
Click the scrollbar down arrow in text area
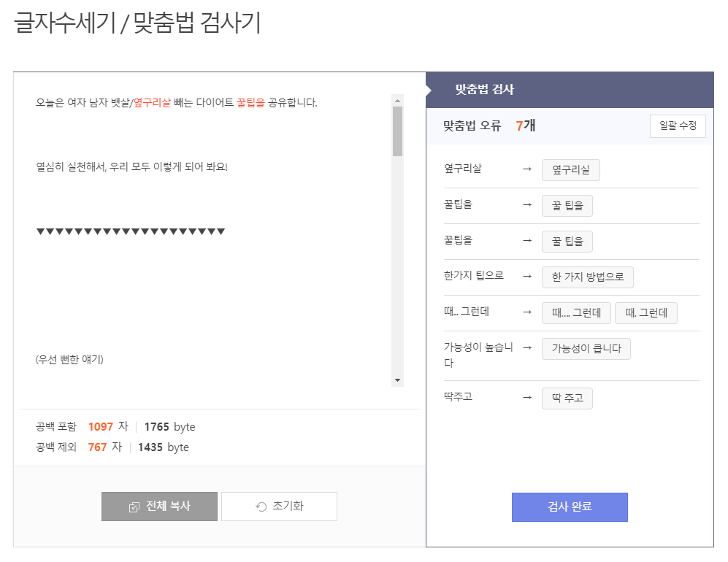coord(396,379)
